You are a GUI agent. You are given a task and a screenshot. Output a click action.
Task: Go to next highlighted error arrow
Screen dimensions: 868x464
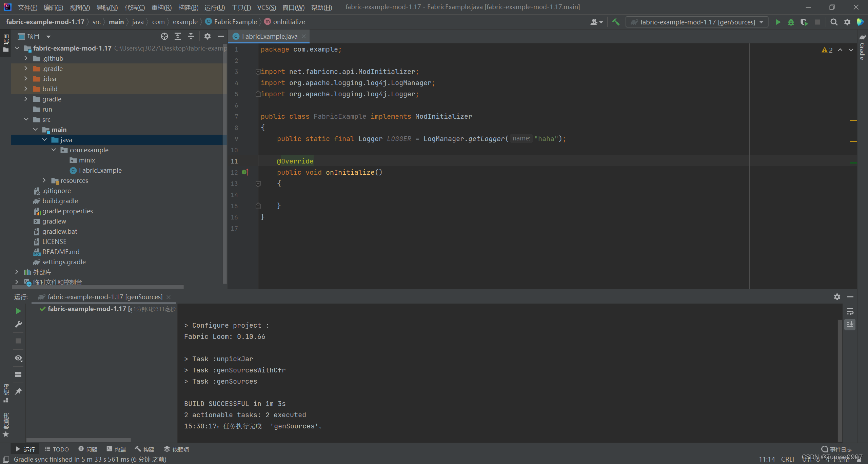click(x=851, y=50)
